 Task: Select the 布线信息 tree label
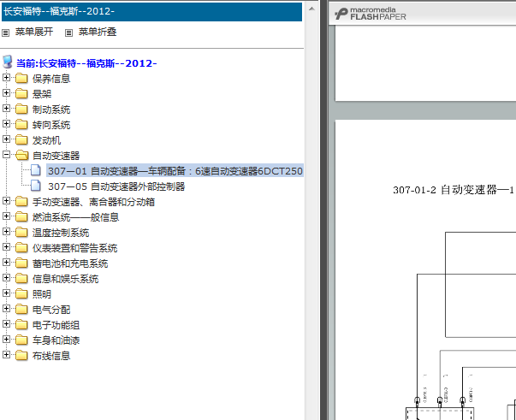51,356
